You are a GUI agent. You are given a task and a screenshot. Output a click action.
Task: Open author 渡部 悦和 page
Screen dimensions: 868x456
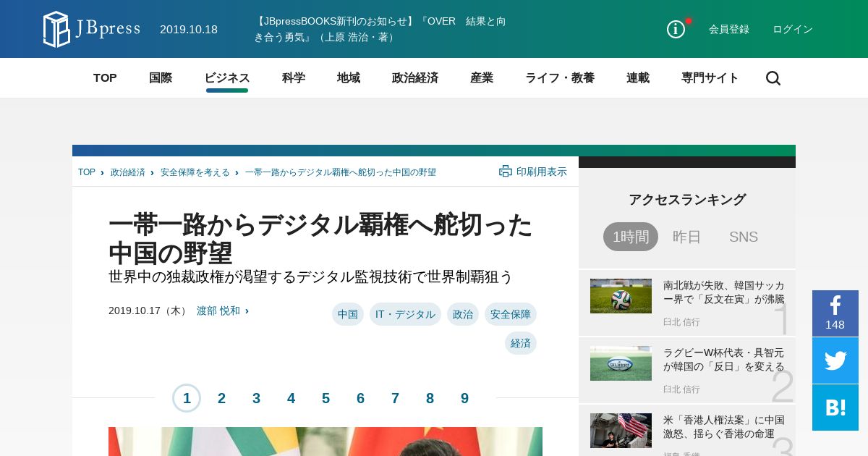(x=218, y=311)
